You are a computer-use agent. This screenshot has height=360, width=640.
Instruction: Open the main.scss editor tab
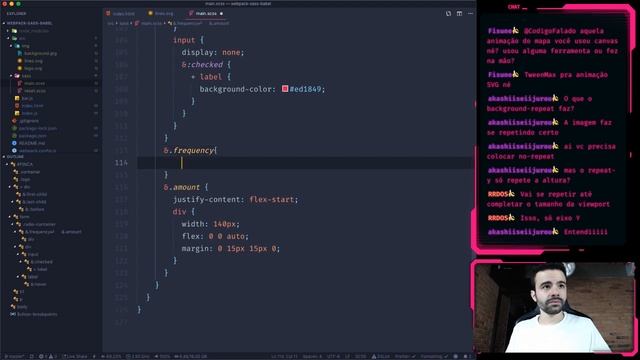click(206, 13)
